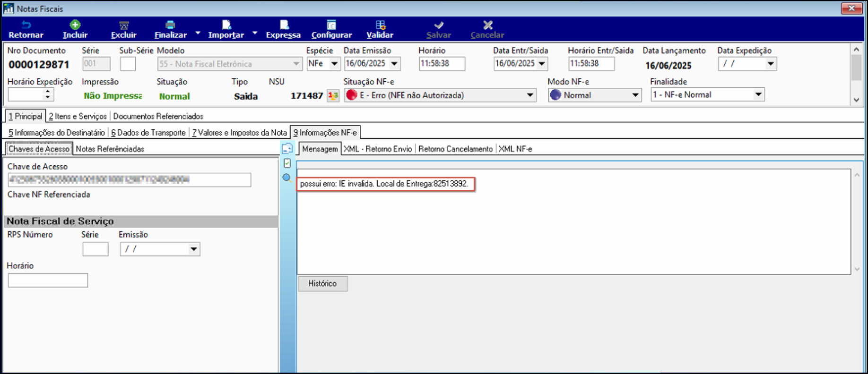Click the Série field with 001

(96, 64)
